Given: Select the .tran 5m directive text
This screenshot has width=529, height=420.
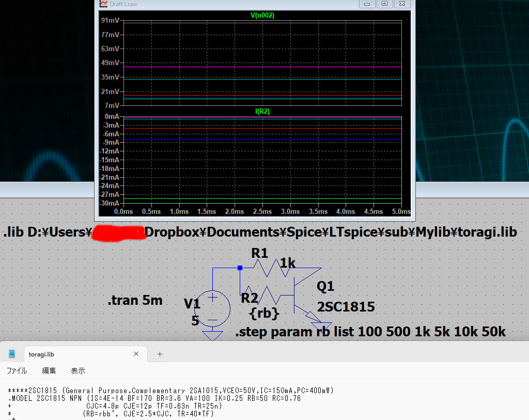Looking at the screenshot, I should [x=135, y=301].
